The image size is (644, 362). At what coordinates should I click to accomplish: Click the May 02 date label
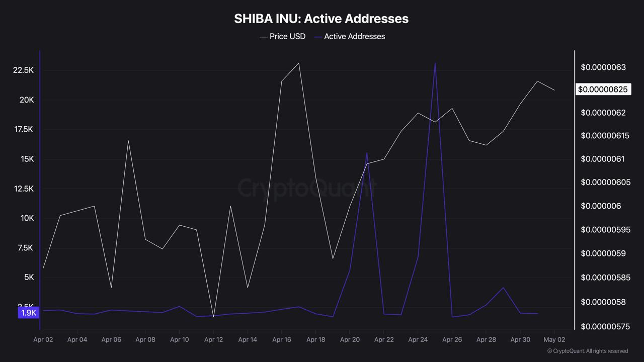point(554,340)
